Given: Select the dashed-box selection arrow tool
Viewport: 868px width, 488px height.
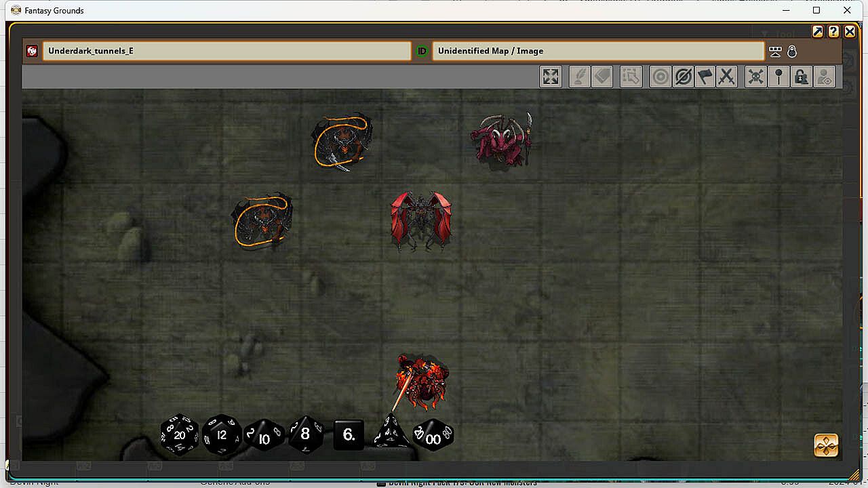Looking at the screenshot, I should click(631, 77).
